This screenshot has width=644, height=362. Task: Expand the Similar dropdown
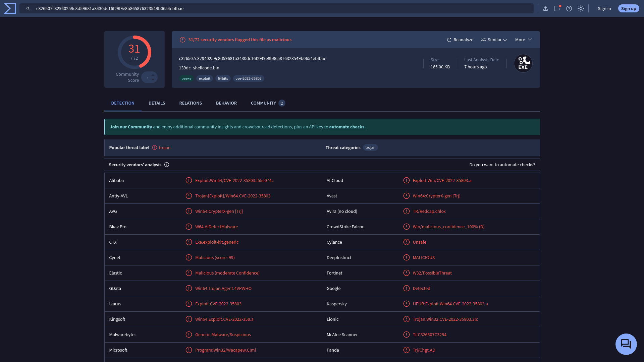(494, 40)
